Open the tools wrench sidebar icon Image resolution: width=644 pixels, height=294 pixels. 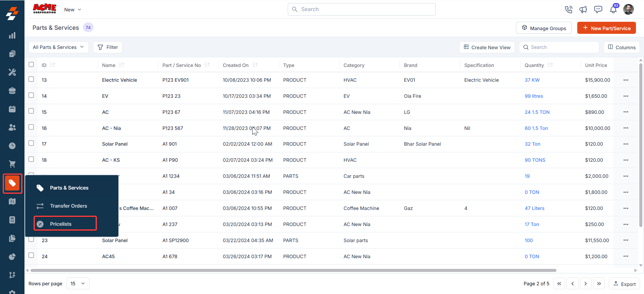click(x=12, y=72)
